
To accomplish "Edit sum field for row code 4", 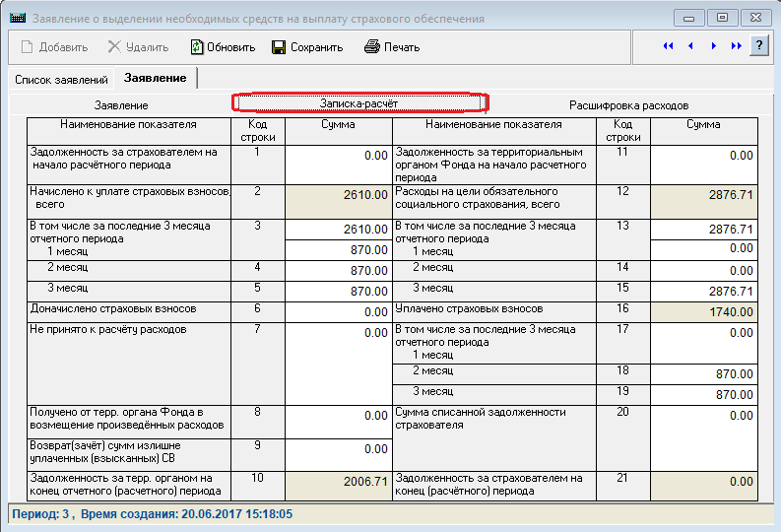I will click(x=339, y=271).
